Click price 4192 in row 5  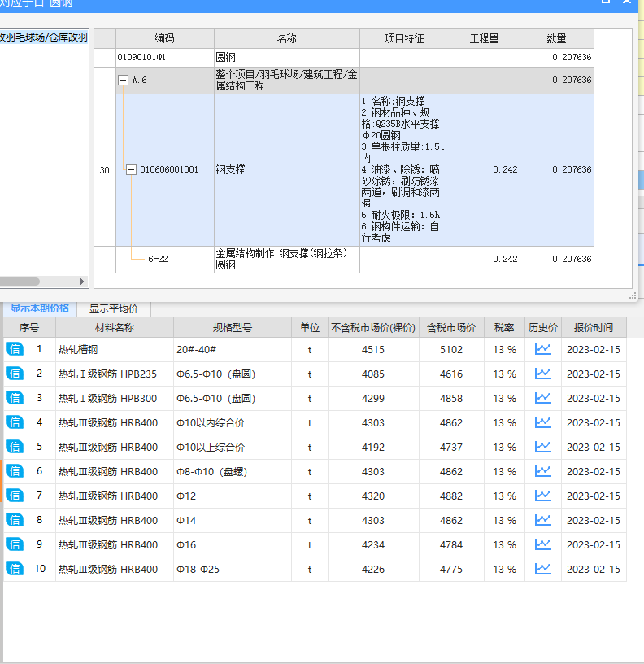point(373,448)
